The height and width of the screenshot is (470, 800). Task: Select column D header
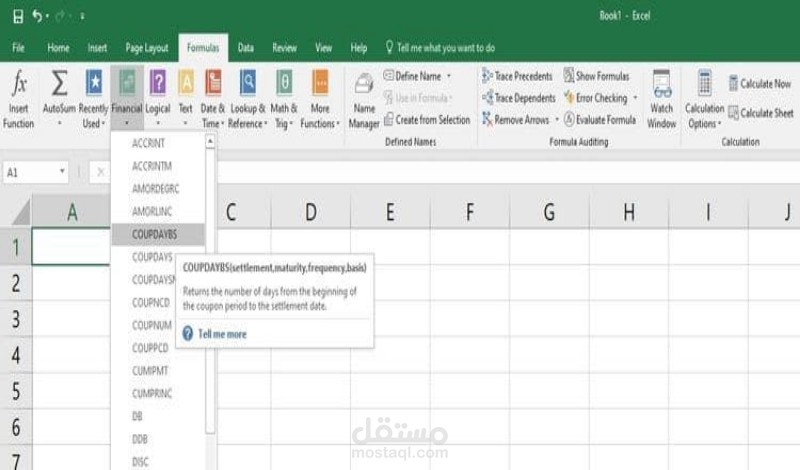(x=311, y=211)
